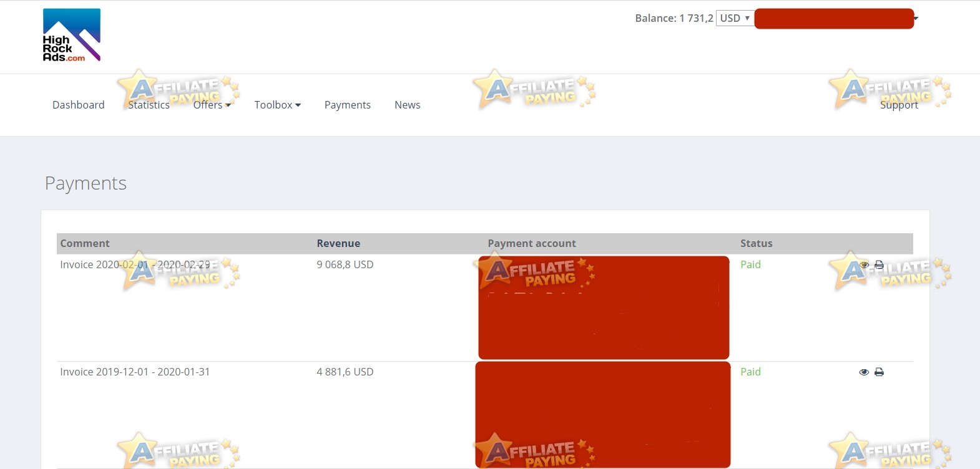980x469 pixels.
Task: Click the Paid status for 4 881,6 USD row
Action: [750, 372]
